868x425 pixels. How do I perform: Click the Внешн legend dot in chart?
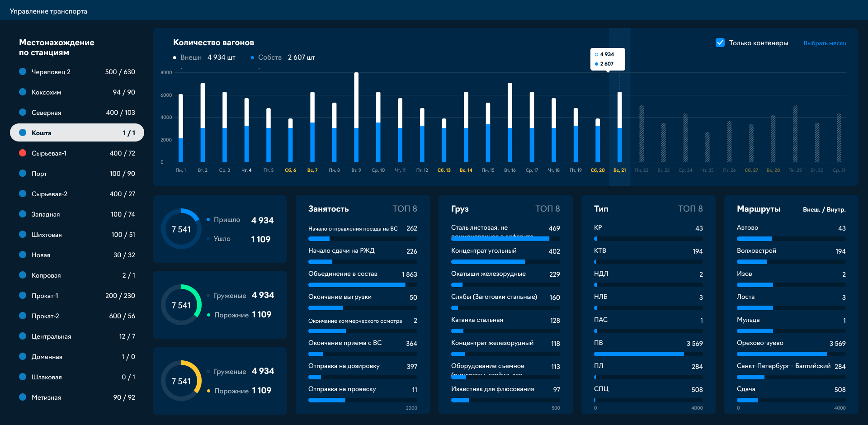175,57
